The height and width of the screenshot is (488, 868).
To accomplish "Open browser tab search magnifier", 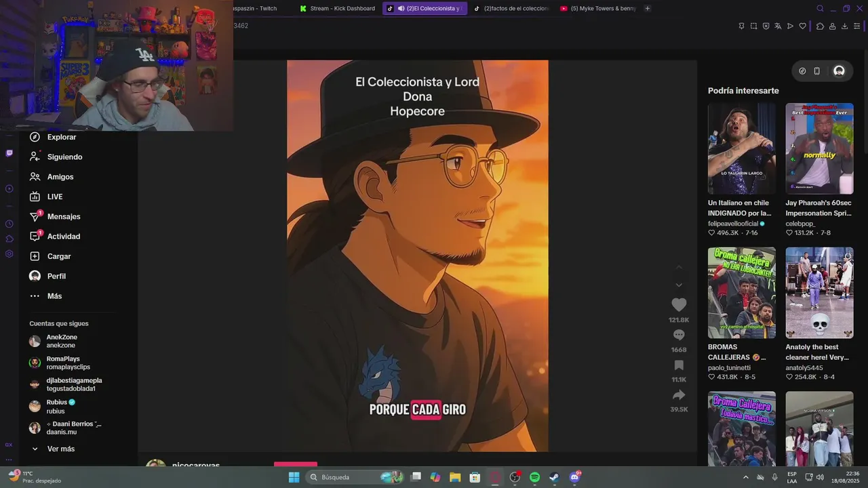I will 820,8.
